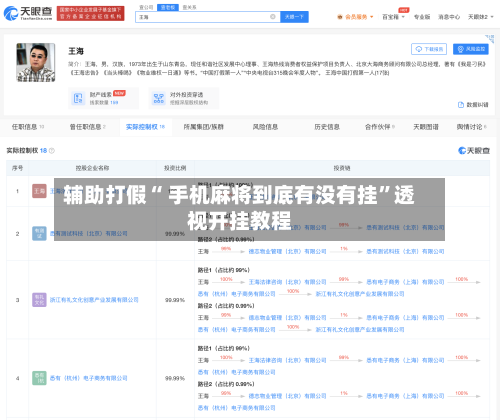Screen dimensions: 500x420
Task: Open 德志物业管理（北京）有限公司 in row 2 path 2
Action: [x=287, y=251]
